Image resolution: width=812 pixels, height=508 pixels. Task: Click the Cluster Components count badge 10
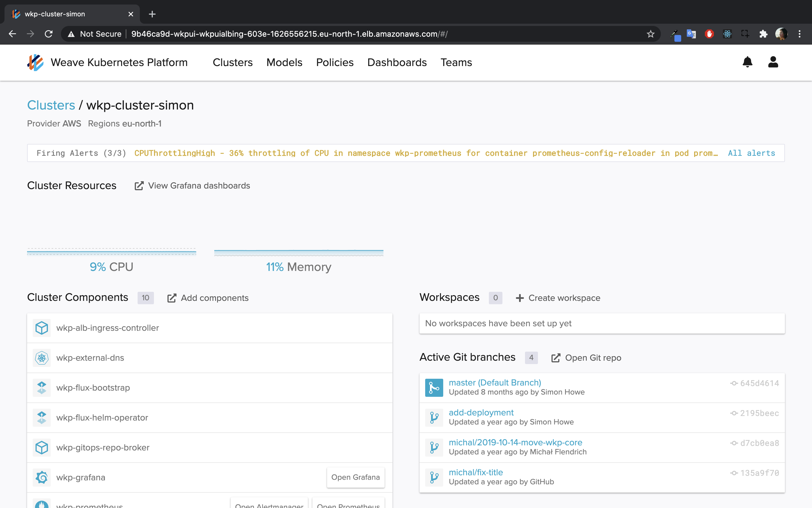[x=145, y=298]
